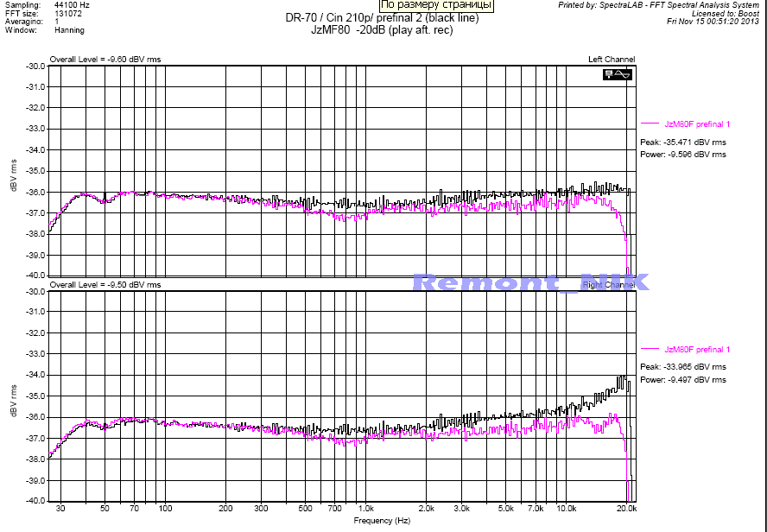Click the 'По размеру страницы' tooltip label
767x532 pixels.
[436, 5]
